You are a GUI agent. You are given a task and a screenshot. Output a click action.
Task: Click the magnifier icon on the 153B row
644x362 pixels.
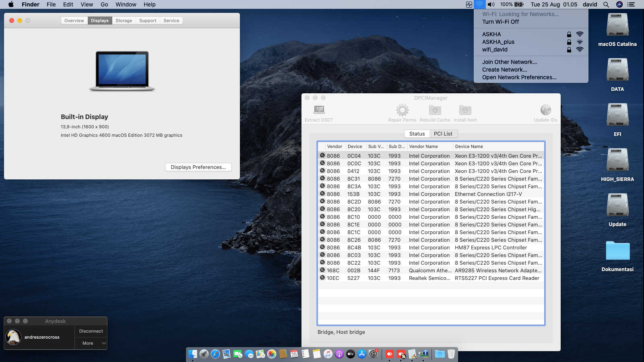pos(322,194)
